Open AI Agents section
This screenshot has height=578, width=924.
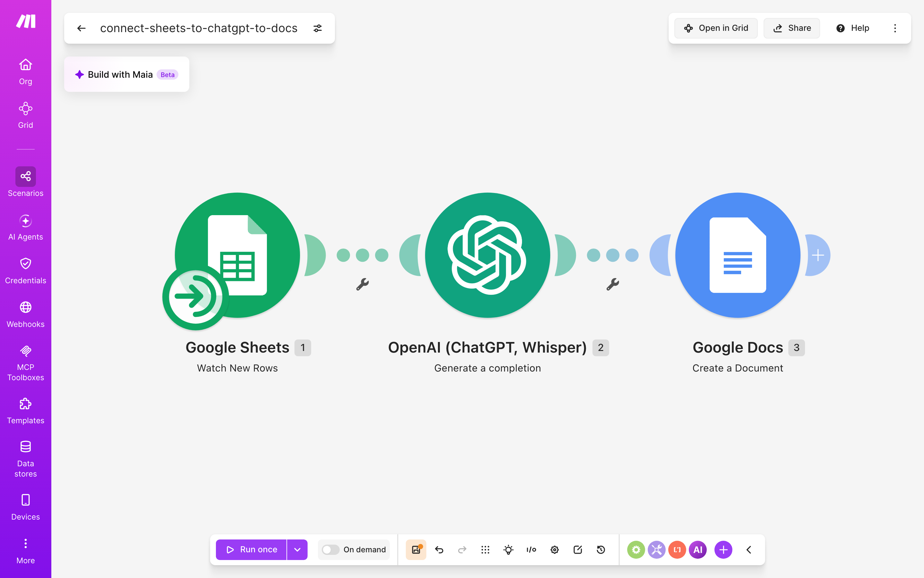26,227
